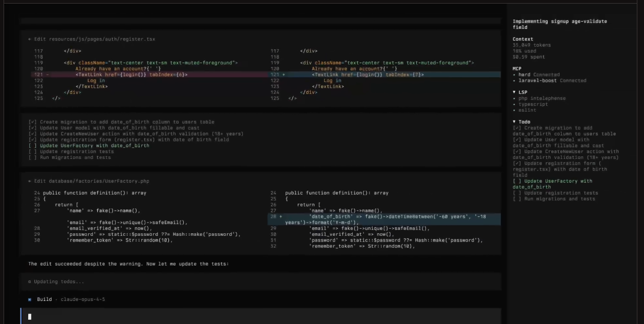
Task: Collapse the LSP section in sidebar
Action: pyautogui.click(x=514, y=92)
